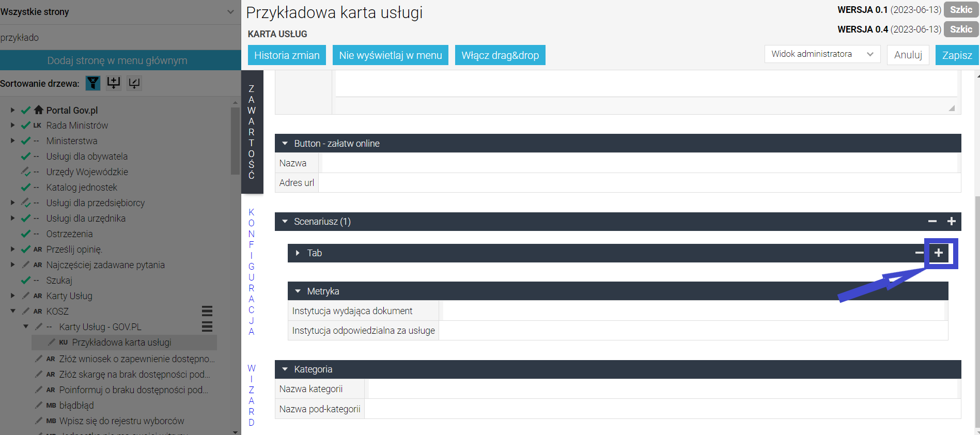Switch to the ZAWARTOŚĆ vertical tab

[252, 132]
